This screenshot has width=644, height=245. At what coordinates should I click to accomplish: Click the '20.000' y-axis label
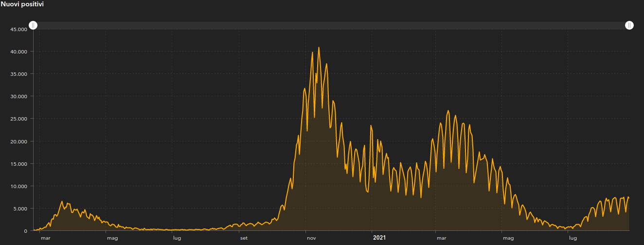(18, 141)
